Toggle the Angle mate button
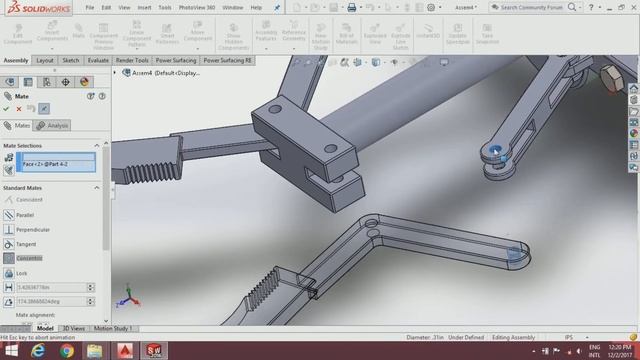640x360 pixels. click(9, 302)
